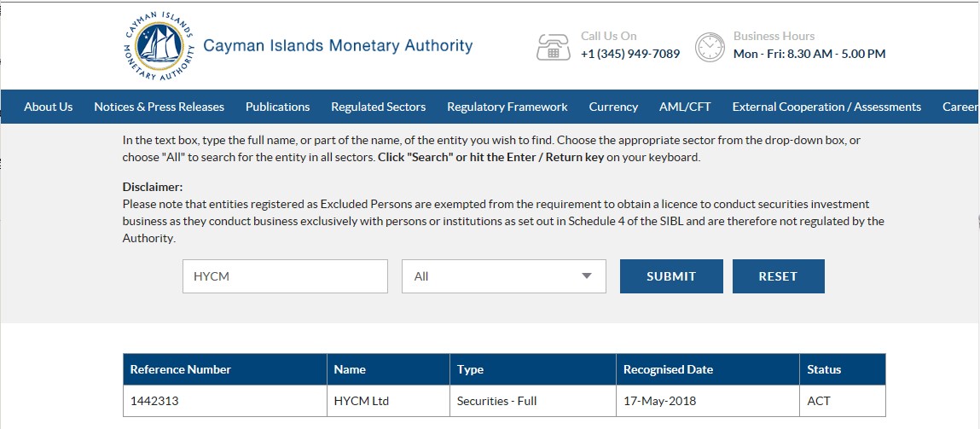Click the SUBMIT button

(671, 276)
